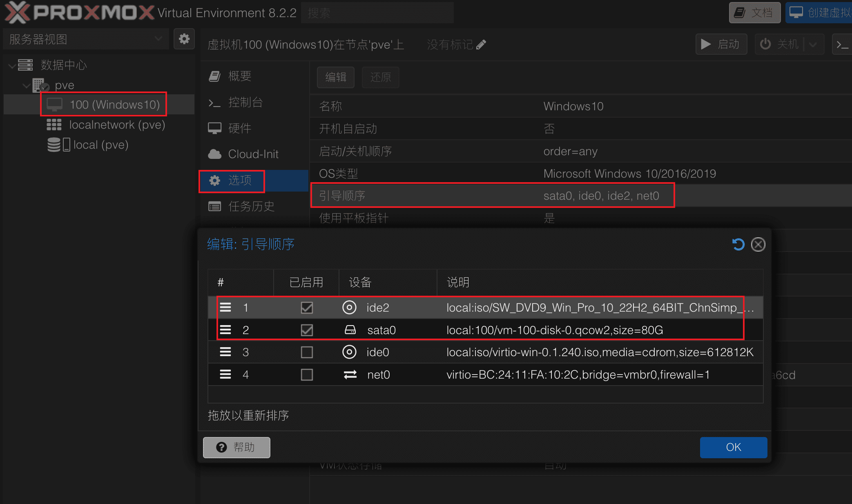Open the console shell button
Viewport: 852px width, 504px height.
[x=842, y=44]
